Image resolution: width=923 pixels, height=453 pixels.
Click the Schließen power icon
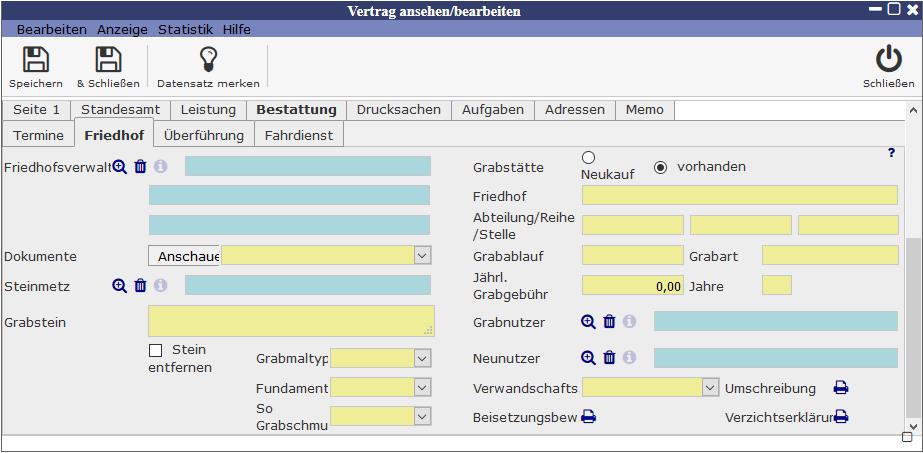888,60
